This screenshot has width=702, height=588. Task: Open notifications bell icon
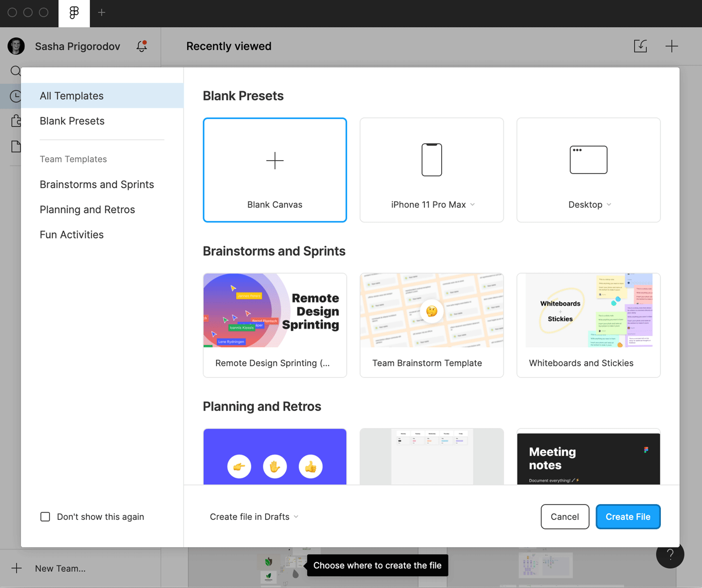[142, 46]
